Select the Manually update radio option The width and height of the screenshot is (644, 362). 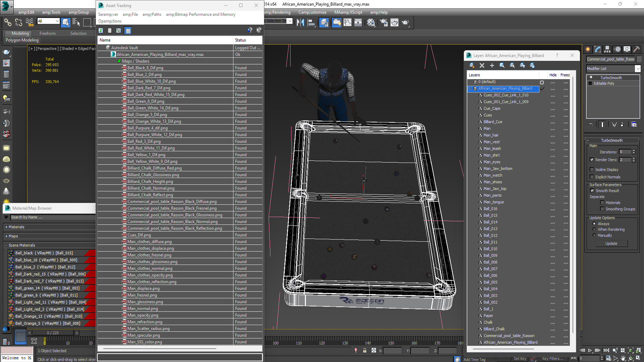594,235
